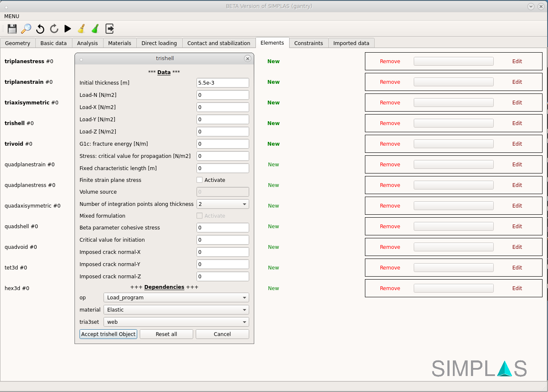Click the magnifying glass search icon
The image size is (548, 392).
tap(26, 29)
